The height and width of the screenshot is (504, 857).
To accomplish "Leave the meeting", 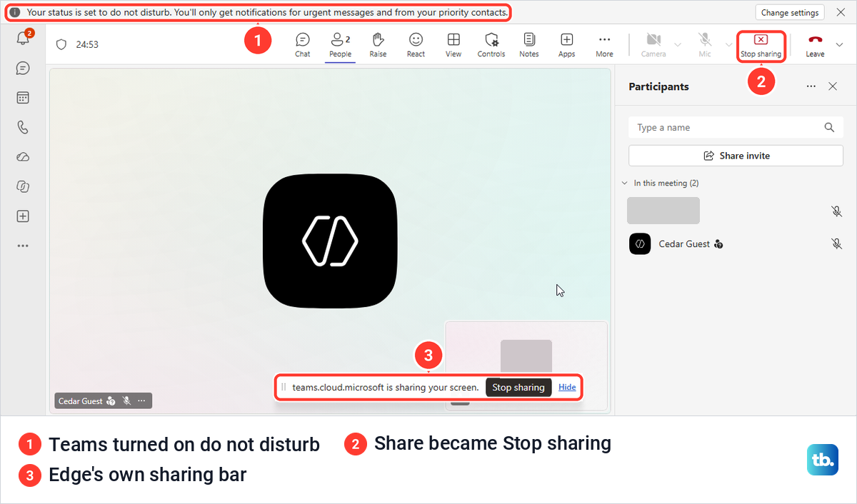I will coord(815,45).
